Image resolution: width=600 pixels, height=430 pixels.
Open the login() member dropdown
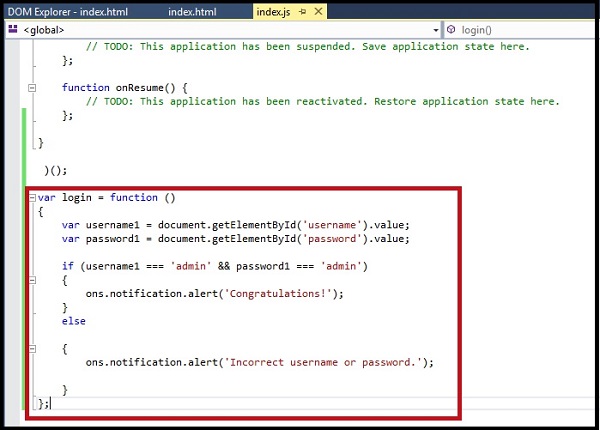519,30
